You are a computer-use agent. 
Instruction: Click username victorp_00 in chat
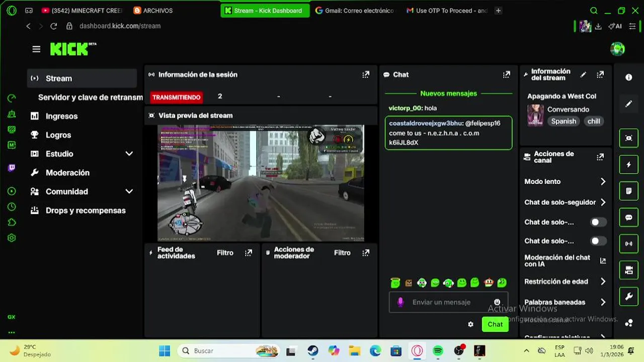tap(405, 108)
